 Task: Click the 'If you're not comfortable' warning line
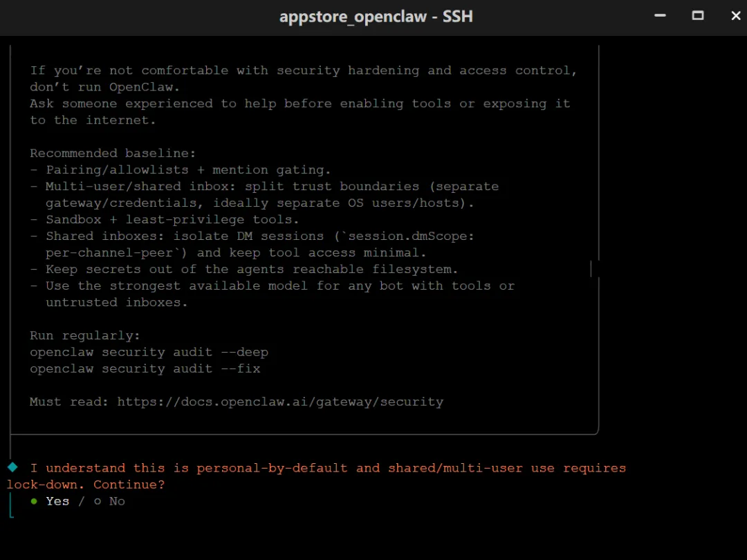tap(304, 70)
